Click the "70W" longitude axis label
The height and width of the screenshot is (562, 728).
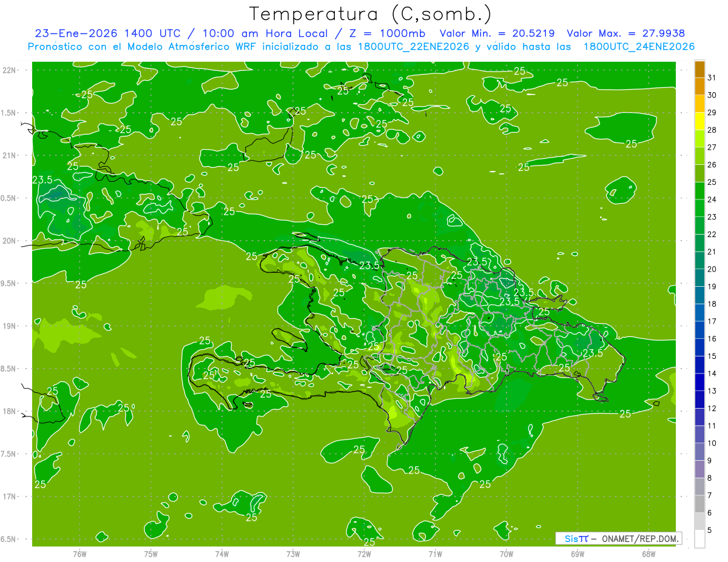[x=506, y=554]
